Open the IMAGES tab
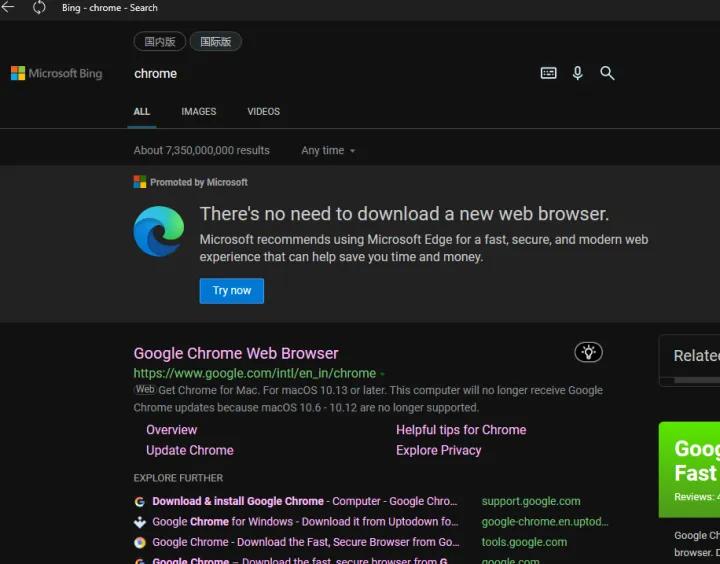Screen dimensions: 720x564 [x=198, y=112]
